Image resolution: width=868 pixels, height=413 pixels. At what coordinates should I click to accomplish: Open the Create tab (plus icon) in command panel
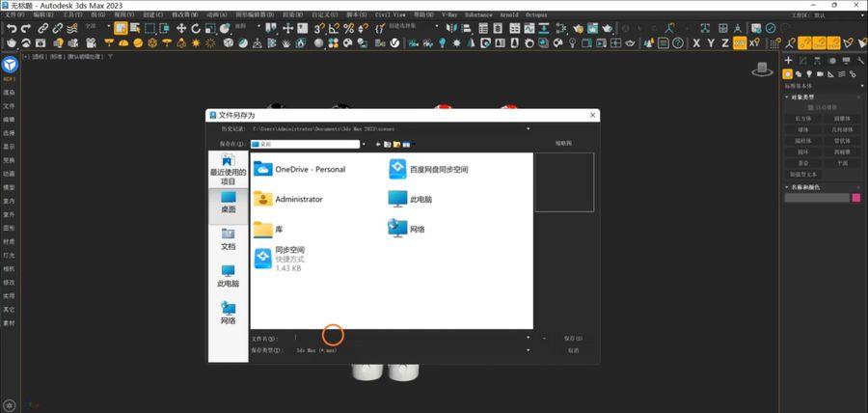click(x=789, y=61)
